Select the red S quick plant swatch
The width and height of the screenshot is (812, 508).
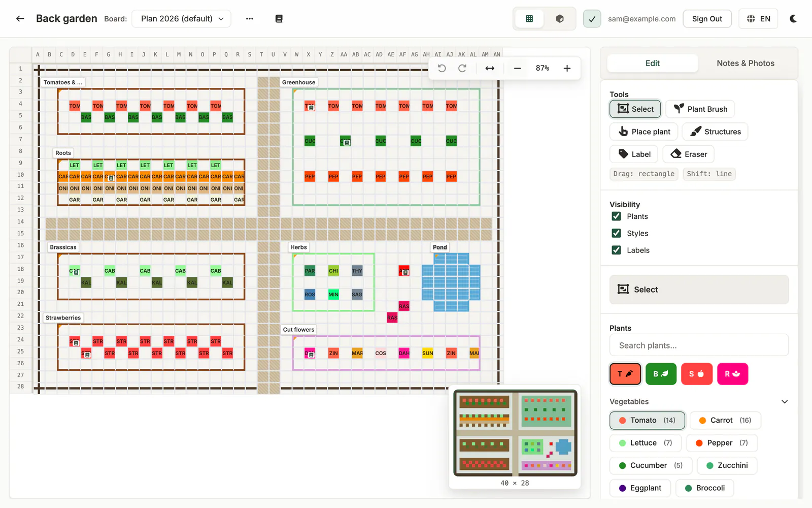pos(697,374)
